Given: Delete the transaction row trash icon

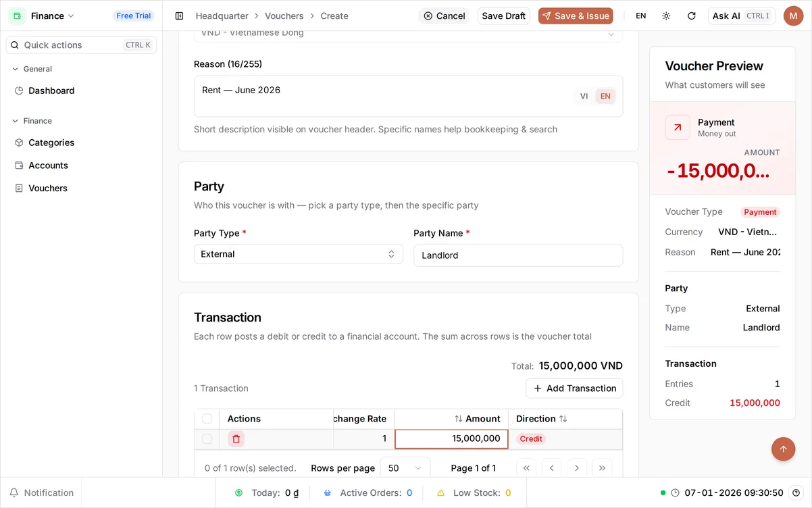Looking at the screenshot, I should 236,439.
